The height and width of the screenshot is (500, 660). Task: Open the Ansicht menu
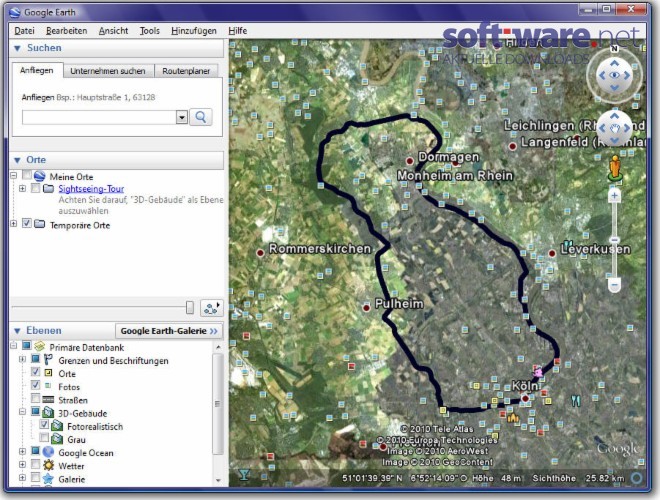tap(113, 31)
